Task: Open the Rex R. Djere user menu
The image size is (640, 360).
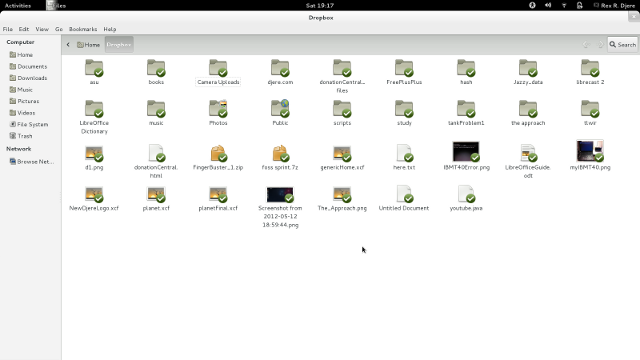Action: coord(615,5)
